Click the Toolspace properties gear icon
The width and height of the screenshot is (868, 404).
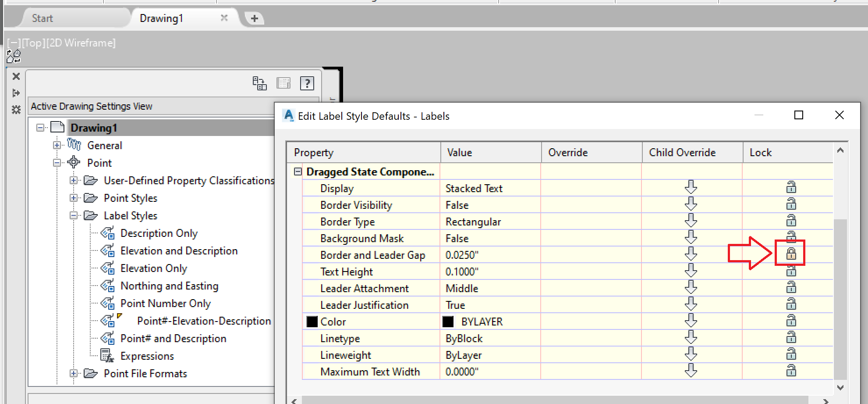[16, 110]
